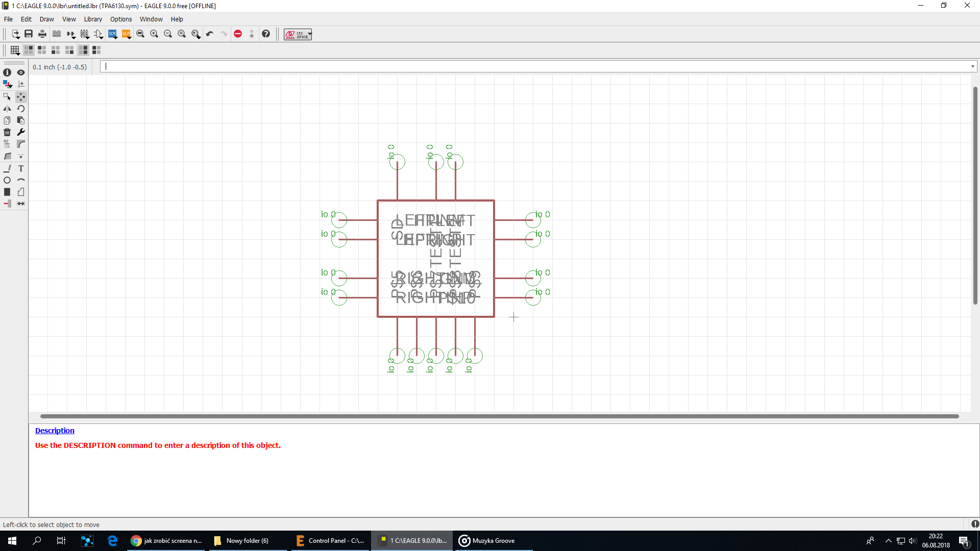Choose the Mirror tool

(7, 109)
